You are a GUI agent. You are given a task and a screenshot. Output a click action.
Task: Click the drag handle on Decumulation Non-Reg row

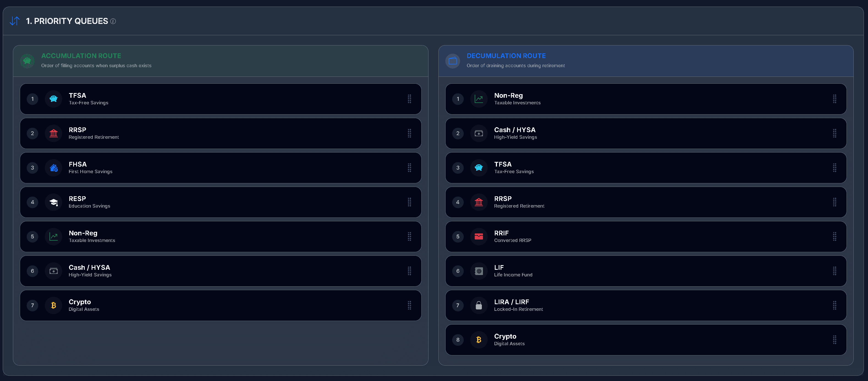[835, 99]
